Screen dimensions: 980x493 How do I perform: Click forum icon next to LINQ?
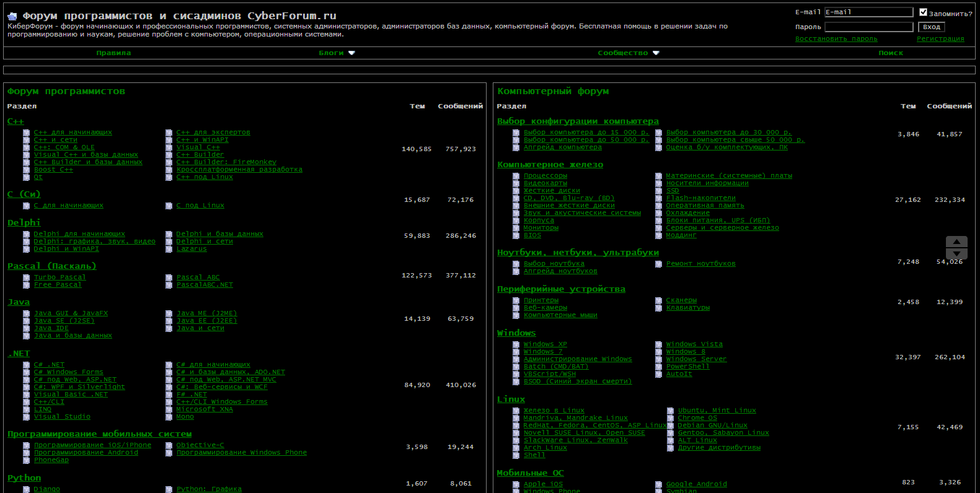click(x=27, y=409)
